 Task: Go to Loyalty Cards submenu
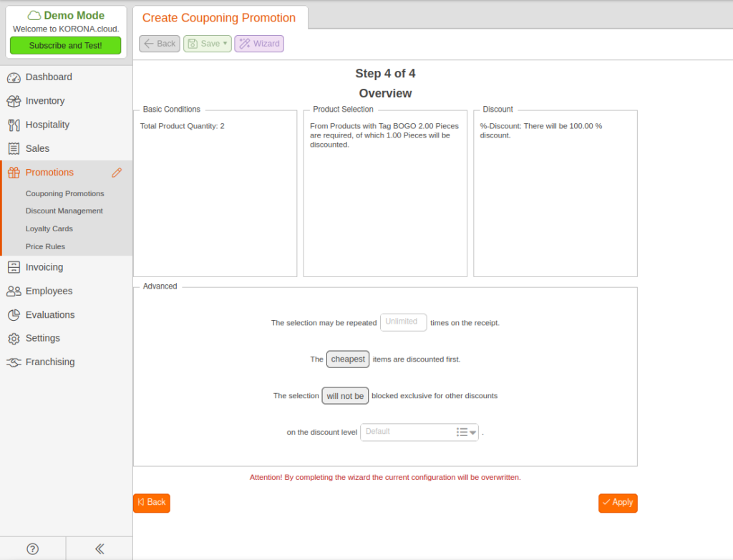pyautogui.click(x=49, y=228)
